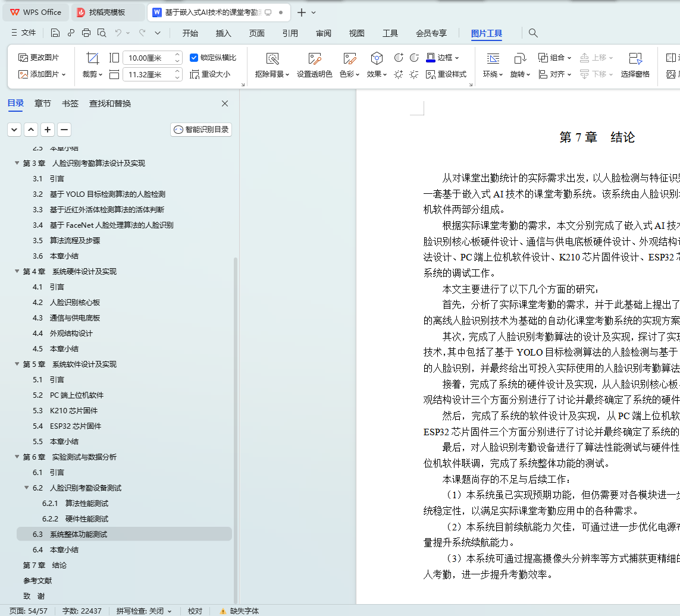Switch to 找稻壳模板 tab
This screenshot has height=616, width=680.
pos(108,12)
